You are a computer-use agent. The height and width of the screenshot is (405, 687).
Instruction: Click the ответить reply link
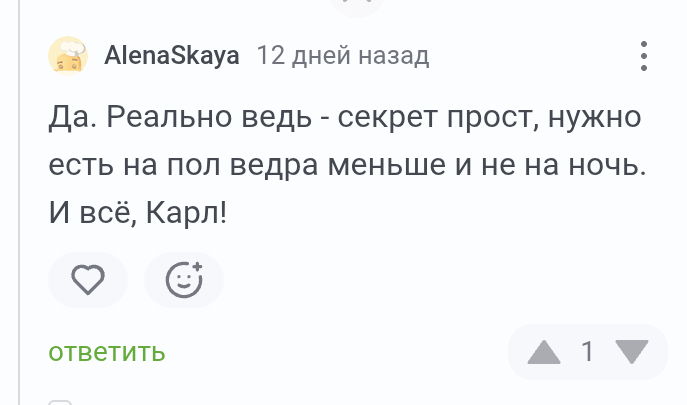(107, 352)
